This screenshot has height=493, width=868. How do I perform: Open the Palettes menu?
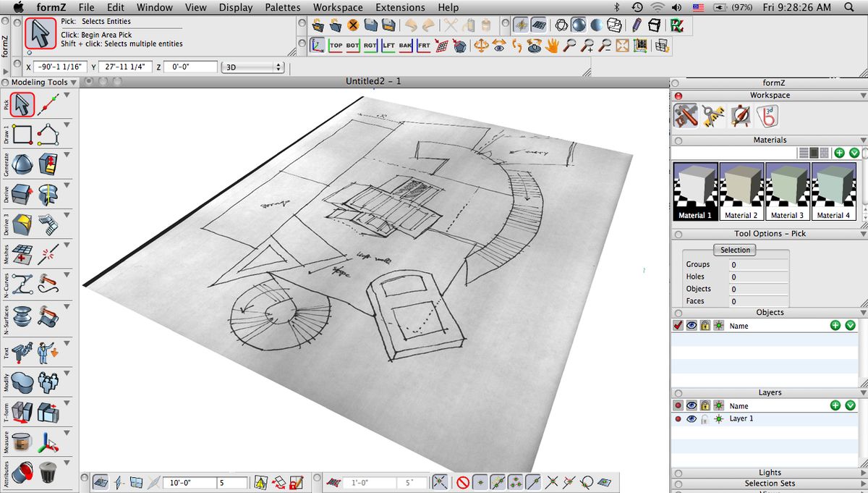[282, 7]
